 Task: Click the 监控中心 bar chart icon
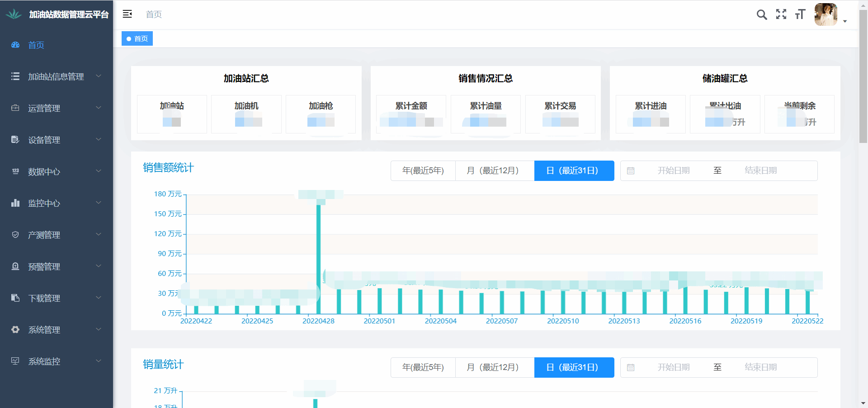[15, 203]
